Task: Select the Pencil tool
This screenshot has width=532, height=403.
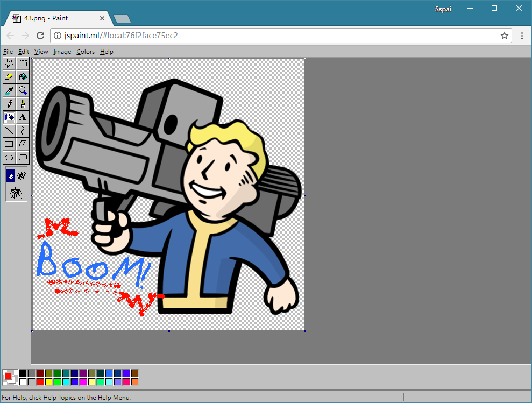Action: coord(9,104)
